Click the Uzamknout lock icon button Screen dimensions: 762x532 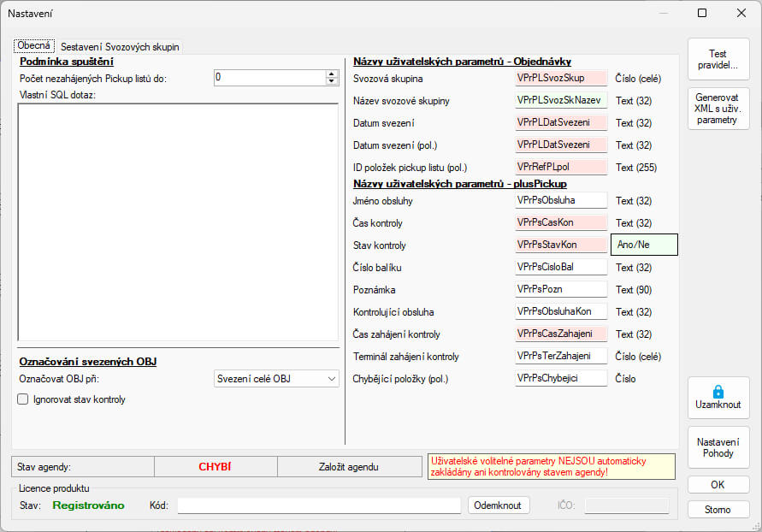point(718,398)
